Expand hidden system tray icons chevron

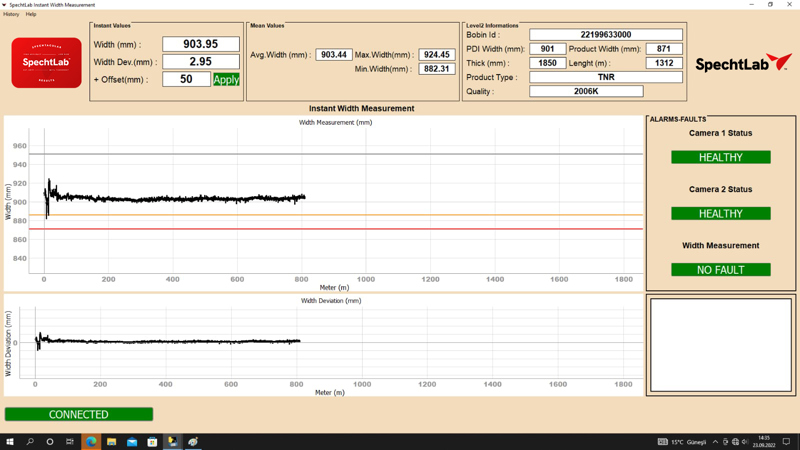pos(715,441)
